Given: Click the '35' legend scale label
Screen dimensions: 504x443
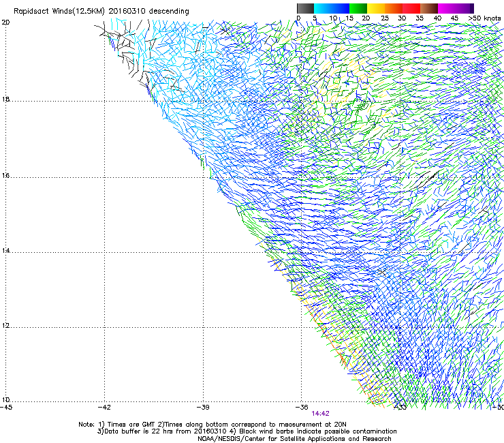Looking at the screenshot, I should [x=420, y=18].
